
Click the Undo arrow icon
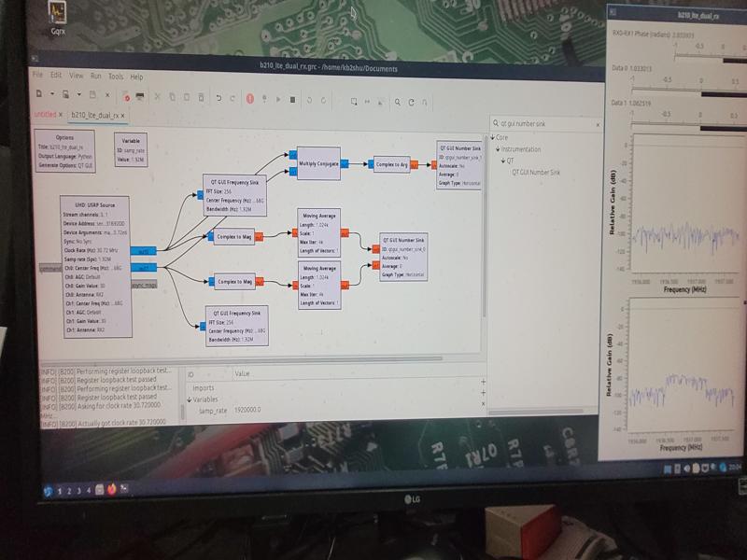[x=218, y=98]
